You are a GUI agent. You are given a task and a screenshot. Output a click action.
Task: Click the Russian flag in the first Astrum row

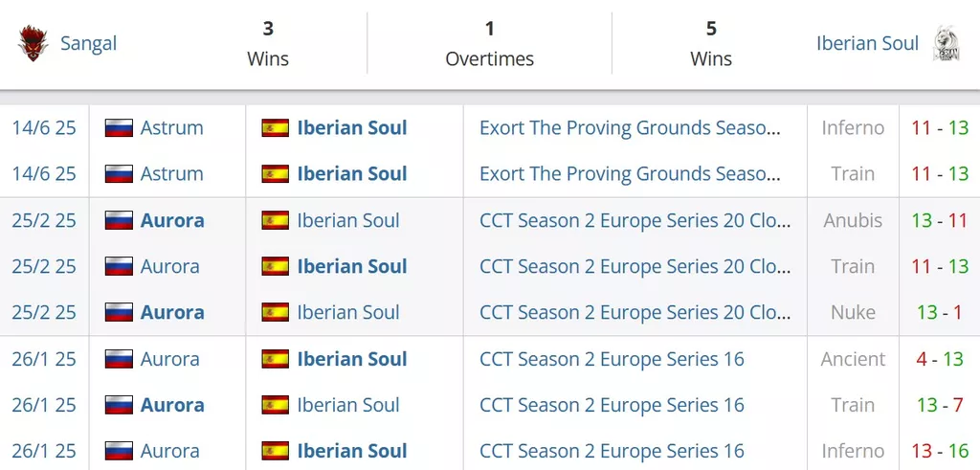click(x=119, y=127)
